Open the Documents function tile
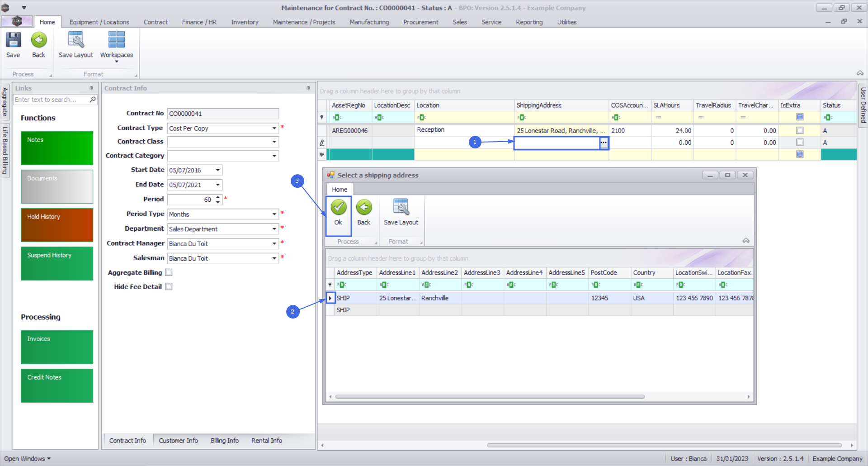Screen dimensions: 868x466 pyautogui.click(x=57, y=186)
